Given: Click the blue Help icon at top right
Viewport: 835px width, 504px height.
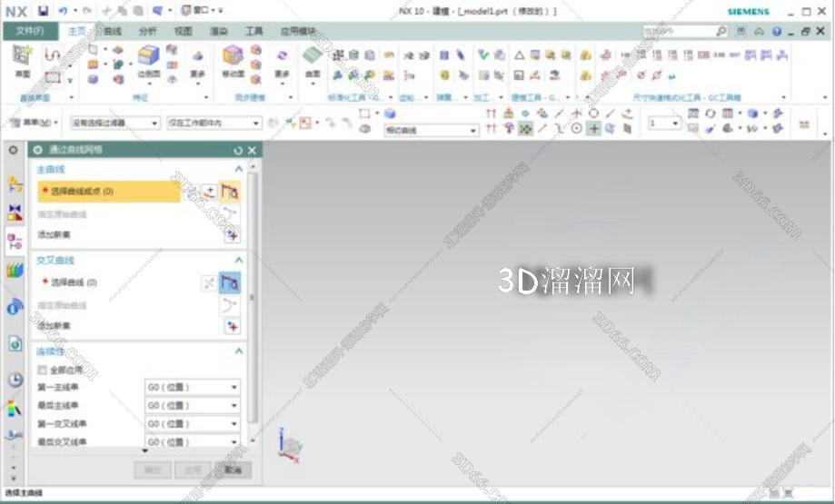Looking at the screenshot, I should 776,31.
